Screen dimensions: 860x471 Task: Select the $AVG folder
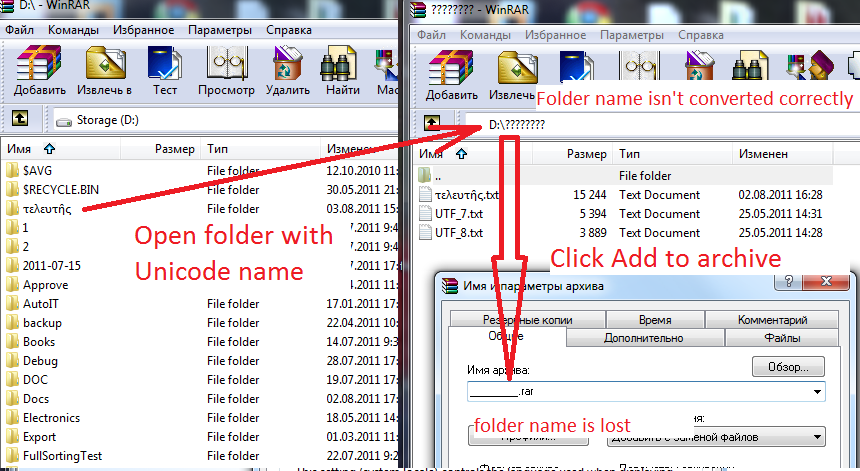click(x=37, y=171)
